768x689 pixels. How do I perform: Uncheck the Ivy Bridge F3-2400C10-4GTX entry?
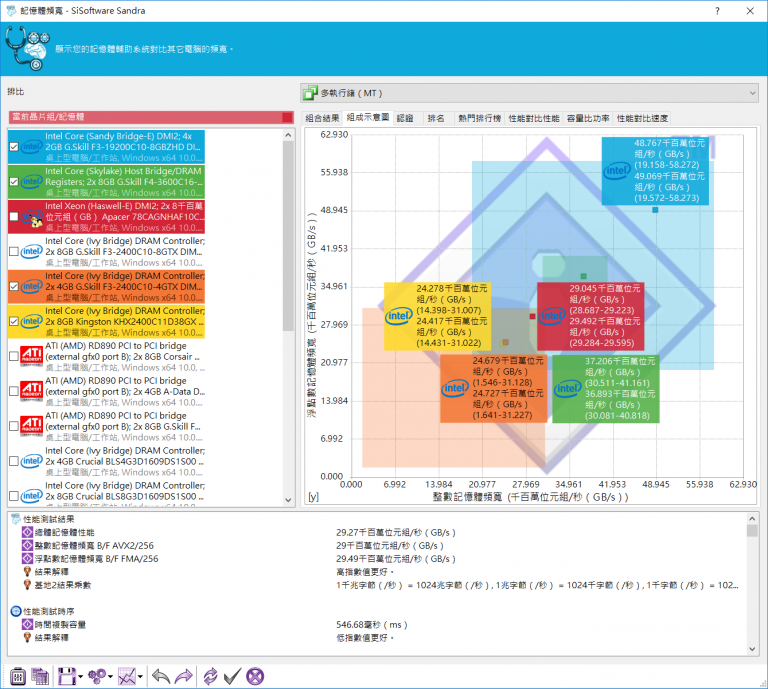click(x=14, y=286)
